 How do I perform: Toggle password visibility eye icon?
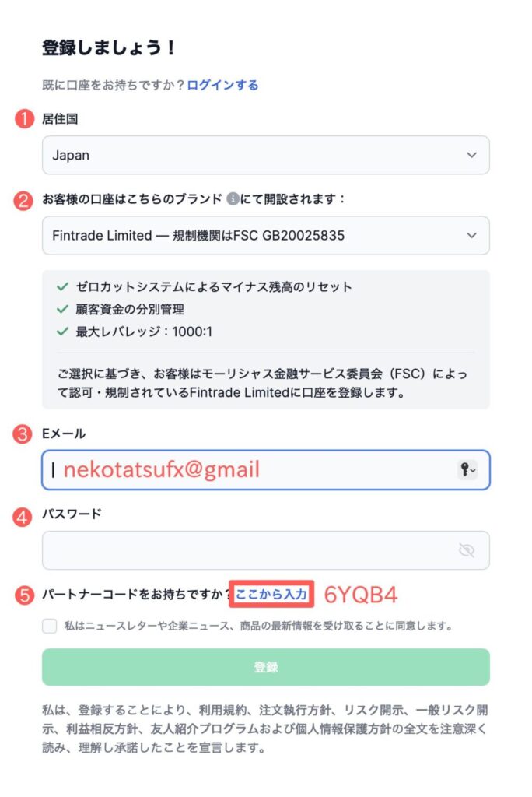pyautogui.click(x=466, y=550)
